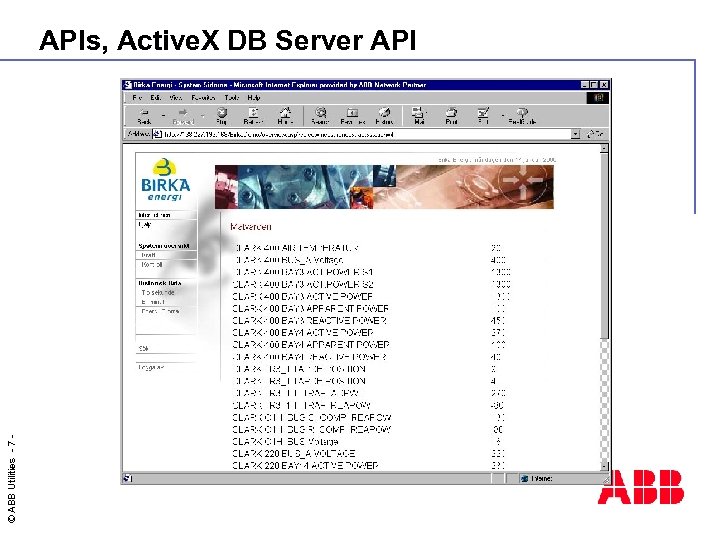Open the Forward button history dropdown arrow

(x=202, y=115)
